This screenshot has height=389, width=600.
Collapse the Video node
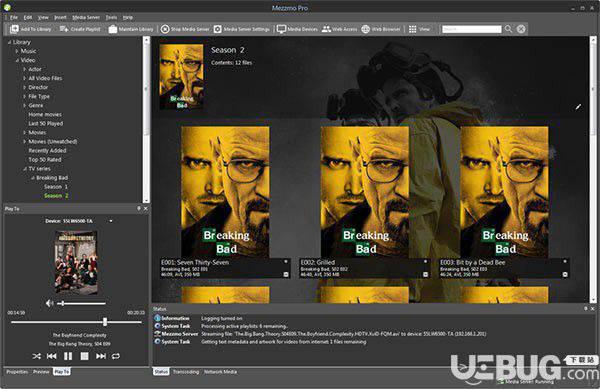(17, 60)
